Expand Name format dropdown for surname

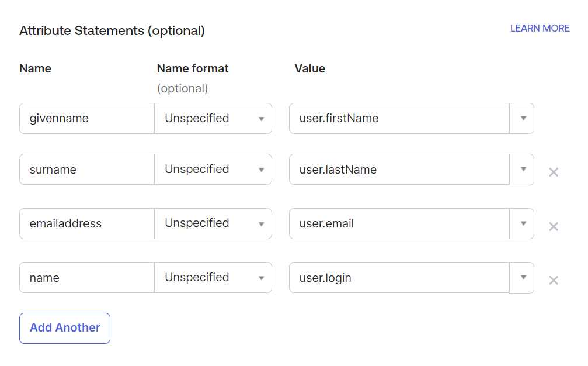pos(213,170)
